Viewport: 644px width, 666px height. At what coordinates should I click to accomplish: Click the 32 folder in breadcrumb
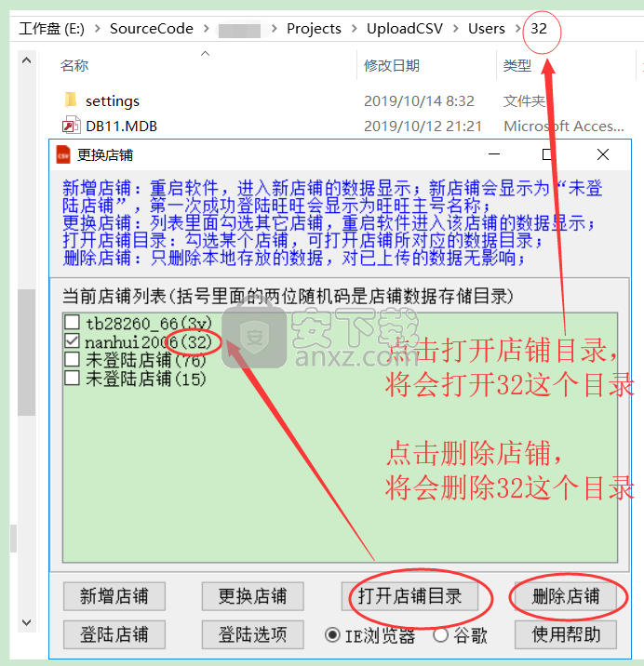coord(539,29)
